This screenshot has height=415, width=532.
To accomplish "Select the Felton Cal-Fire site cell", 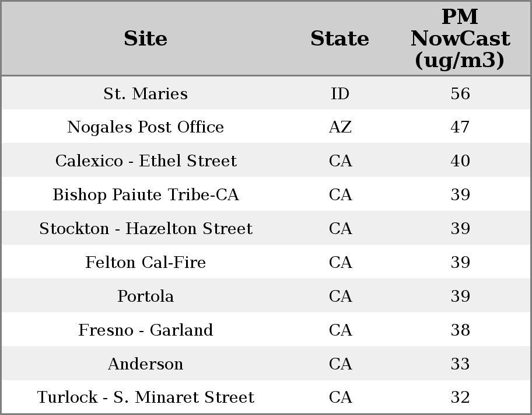I will click(x=146, y=263).
